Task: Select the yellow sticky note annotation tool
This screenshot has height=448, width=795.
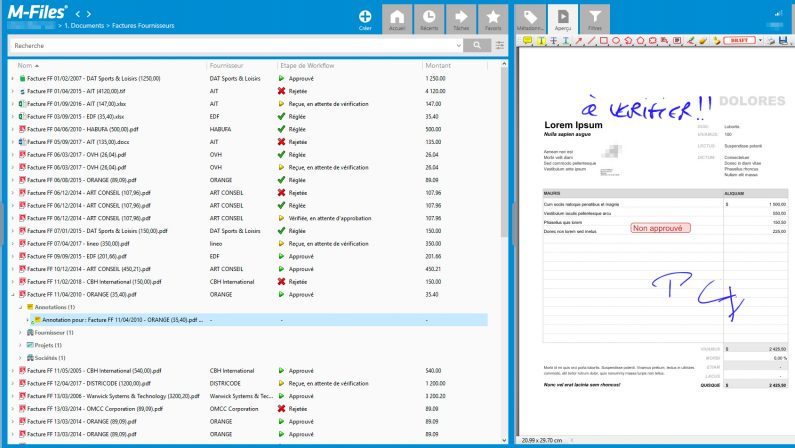Action: pyautogui.click(x=528, y=41)
